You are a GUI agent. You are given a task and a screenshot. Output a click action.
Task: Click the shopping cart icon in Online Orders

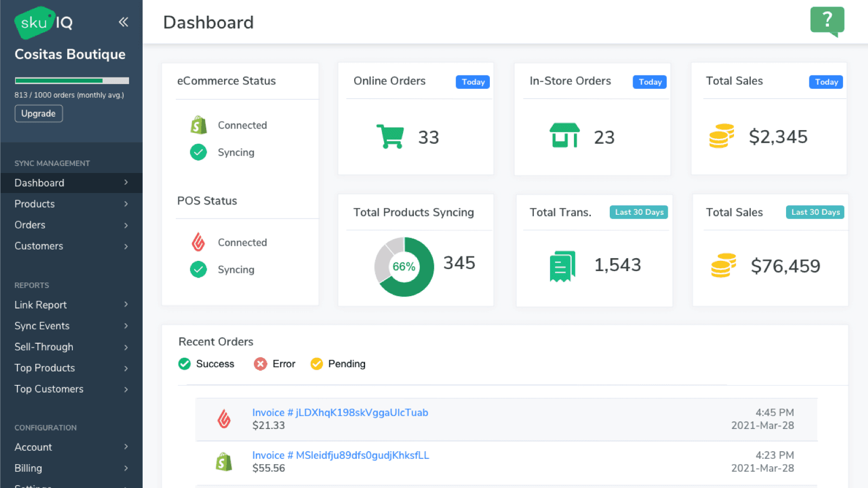pos(390,136)
